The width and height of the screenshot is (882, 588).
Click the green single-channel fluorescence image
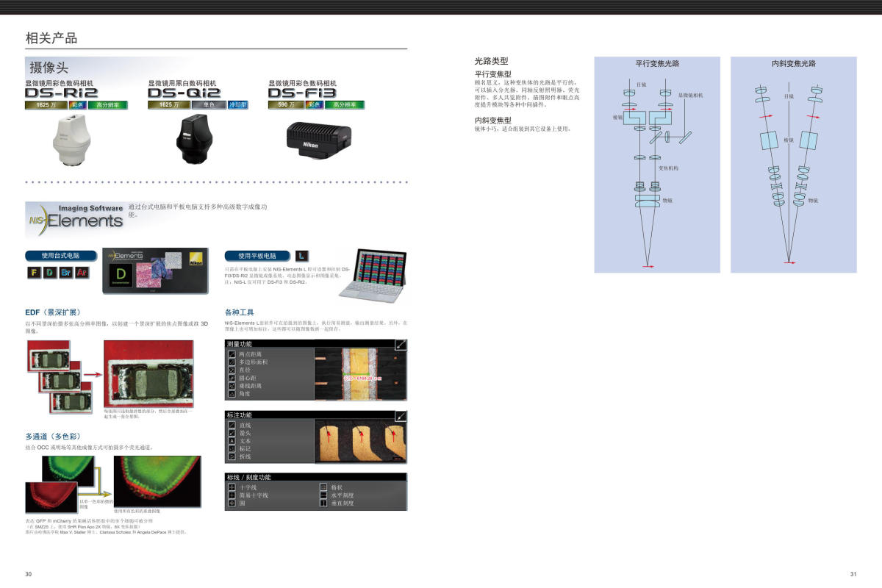pos(68,472)
